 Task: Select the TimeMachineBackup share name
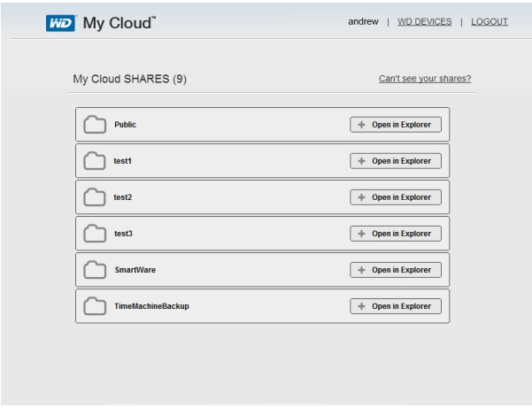(x=151, y=306)
